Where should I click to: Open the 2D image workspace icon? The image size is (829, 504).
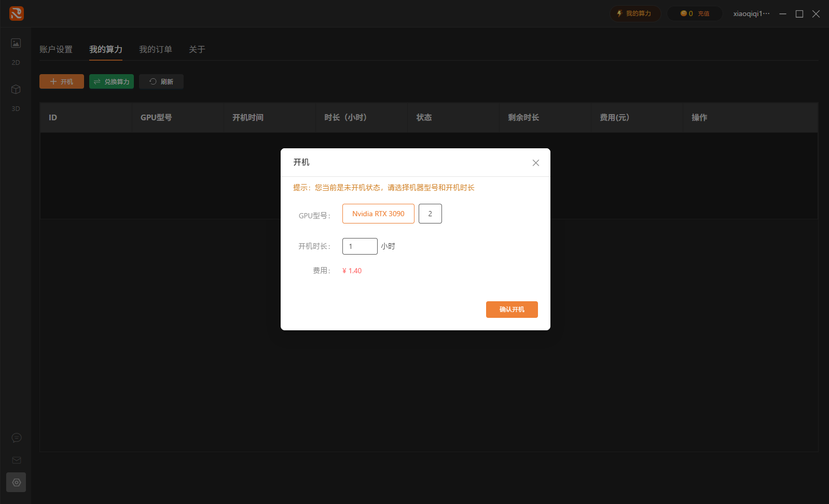(x=16, y=43)
